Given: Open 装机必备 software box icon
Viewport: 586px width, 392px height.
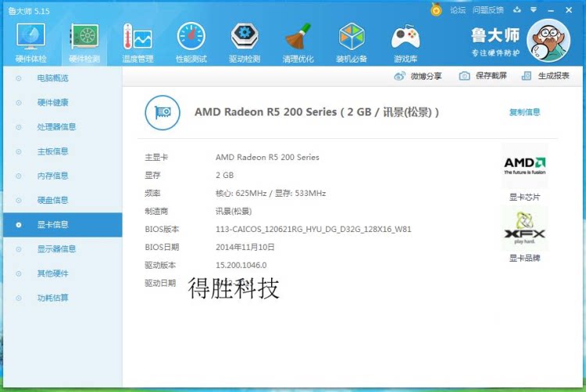Looking at the screenshot, I should (352, 36).
